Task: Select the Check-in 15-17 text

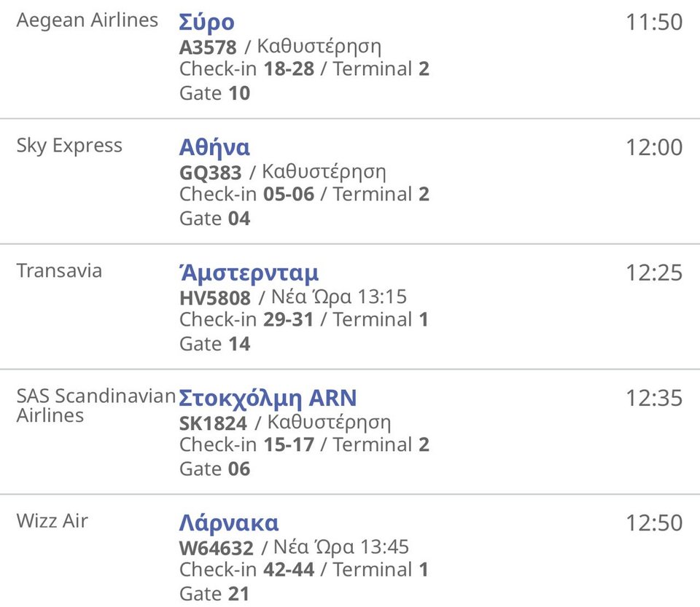Action: (246, 445)
